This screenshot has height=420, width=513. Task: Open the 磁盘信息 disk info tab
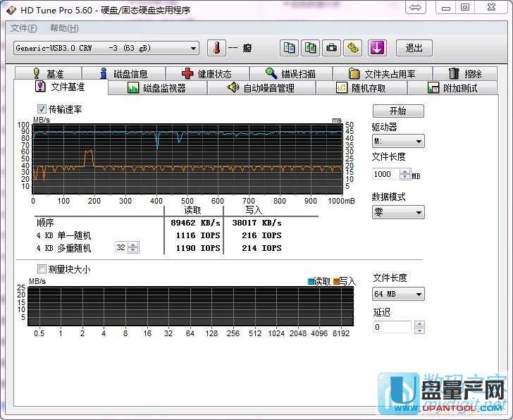[x=124, y=73]
